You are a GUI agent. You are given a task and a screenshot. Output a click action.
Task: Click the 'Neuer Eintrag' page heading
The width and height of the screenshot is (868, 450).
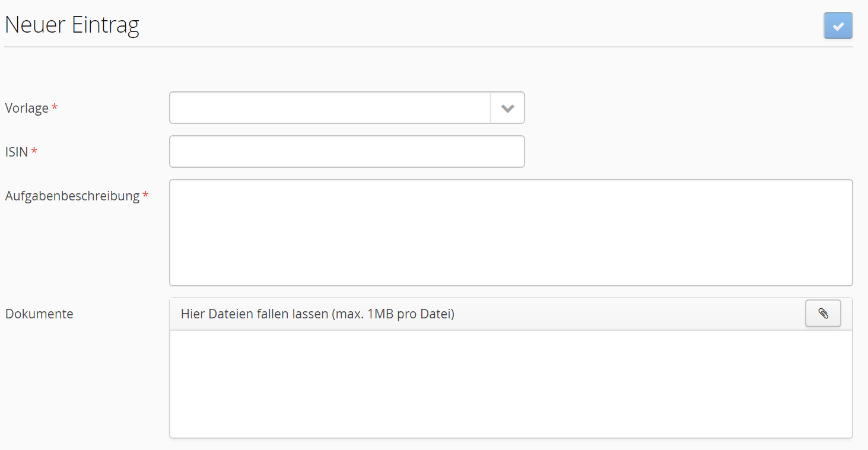pos(72,25)
